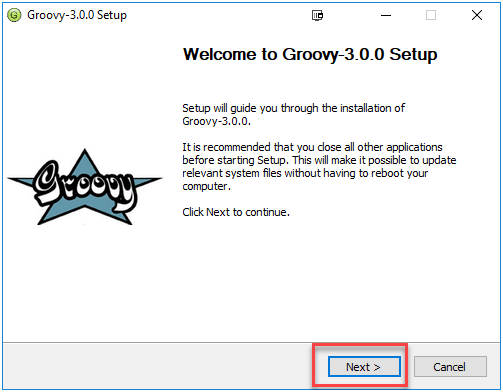Cancel the Groovy setup
Image resolution: width=503 pixels, height=392 pixels.
click(x=450, y=367)
